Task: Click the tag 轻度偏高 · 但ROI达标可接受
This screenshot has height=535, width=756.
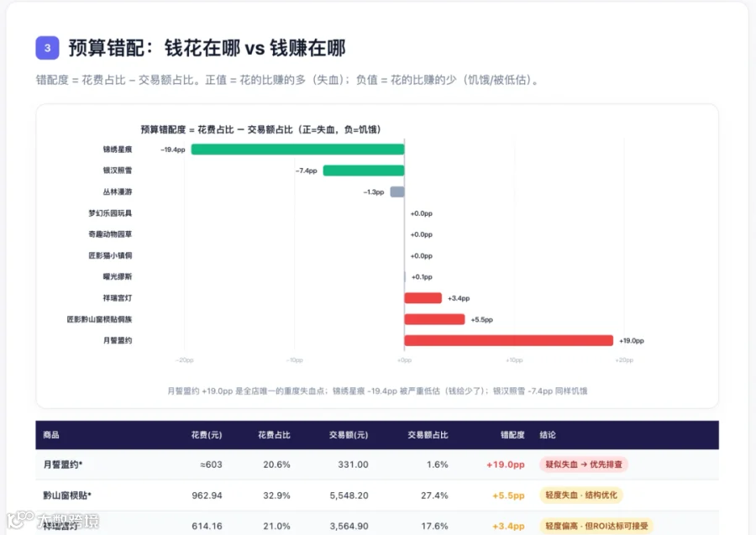Action: [x=597, y=526]
